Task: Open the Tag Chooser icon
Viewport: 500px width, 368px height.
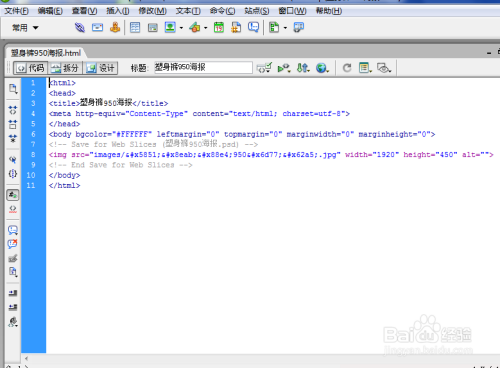Action: 299,27
